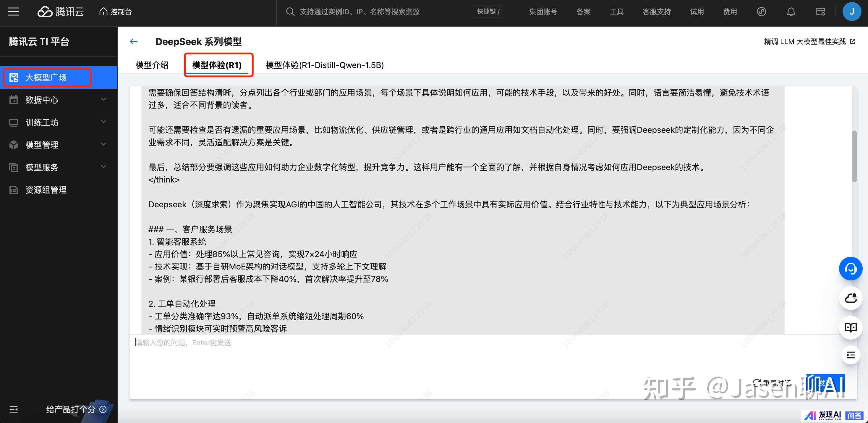868x423 pixels.
Task: Click the search magnifier icon
Action: tap(290, 12)
